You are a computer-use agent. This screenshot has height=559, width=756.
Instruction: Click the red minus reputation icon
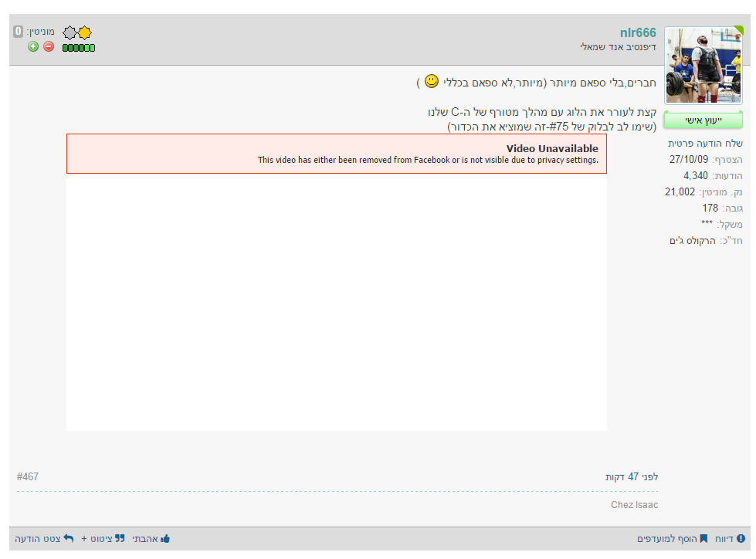coord(49,47)
